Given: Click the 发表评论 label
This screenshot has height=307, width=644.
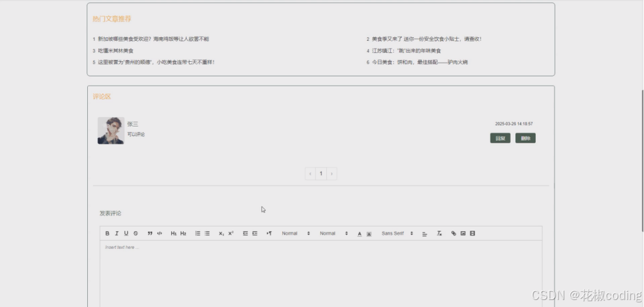Looking at the screenshot, I should point(110,213).
